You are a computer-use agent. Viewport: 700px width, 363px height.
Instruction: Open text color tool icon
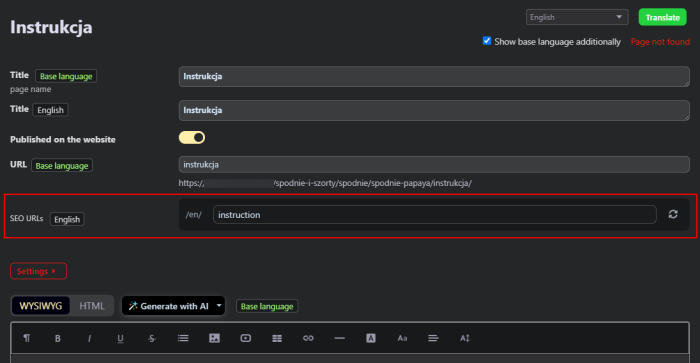(371, 338)
